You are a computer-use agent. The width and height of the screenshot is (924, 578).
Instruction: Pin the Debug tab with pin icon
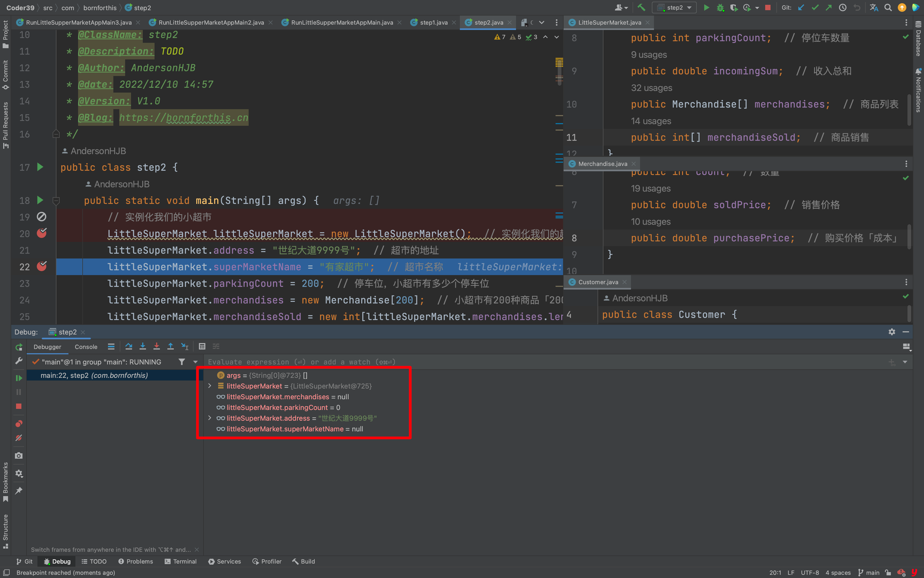tap(19, 490)
